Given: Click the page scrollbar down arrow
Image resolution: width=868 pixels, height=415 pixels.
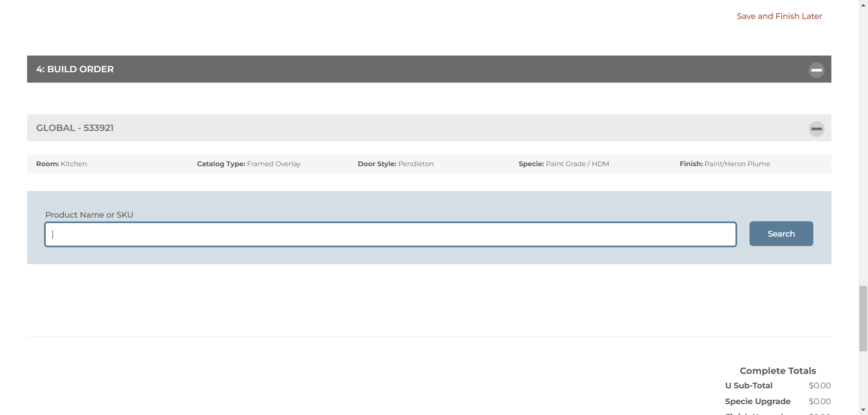Looking at the screenshot, I should tap(863, 410).
